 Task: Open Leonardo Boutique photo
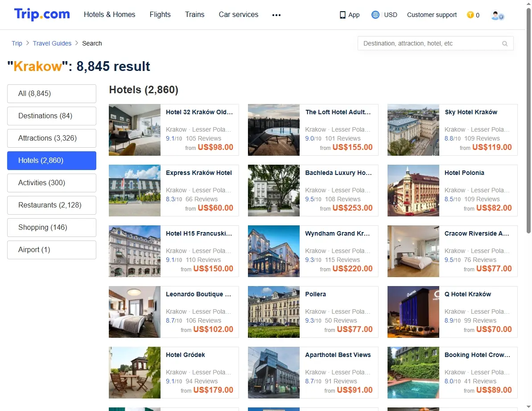[135, 312]
